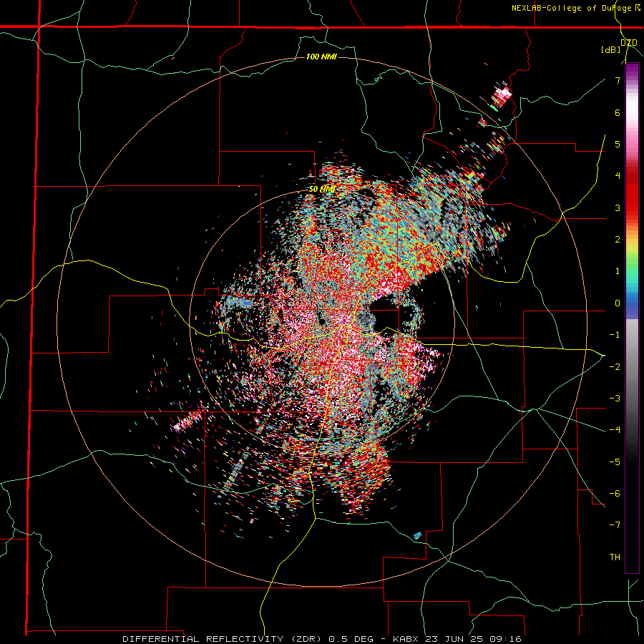
Task: Click the 6 value on the color scale
Action: pos(618,112)
